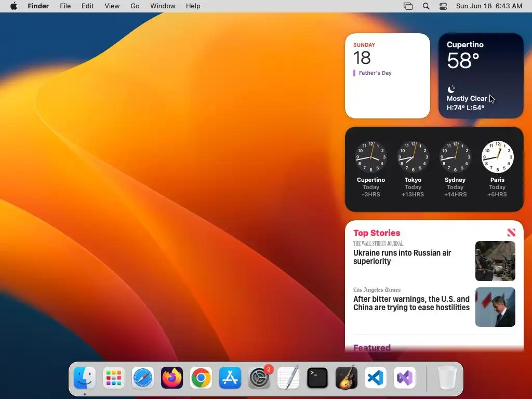Click the +13HRS offset under Tokyo

413,194
